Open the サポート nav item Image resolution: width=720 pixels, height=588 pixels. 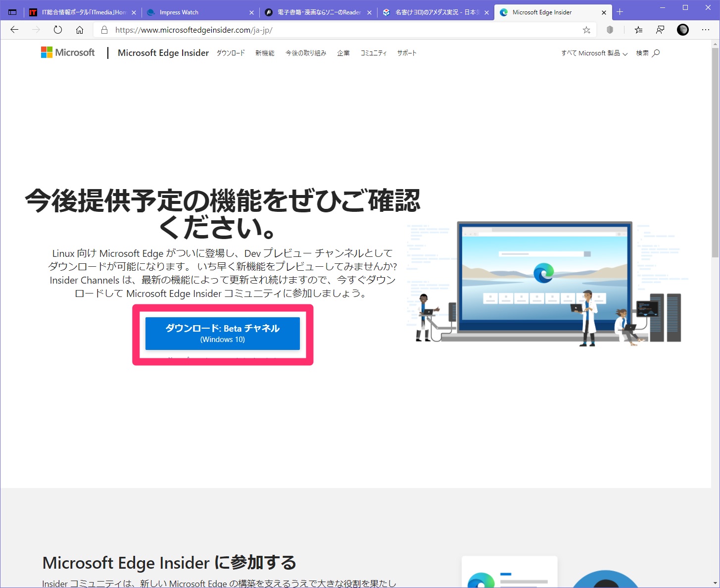pos(407,53)
